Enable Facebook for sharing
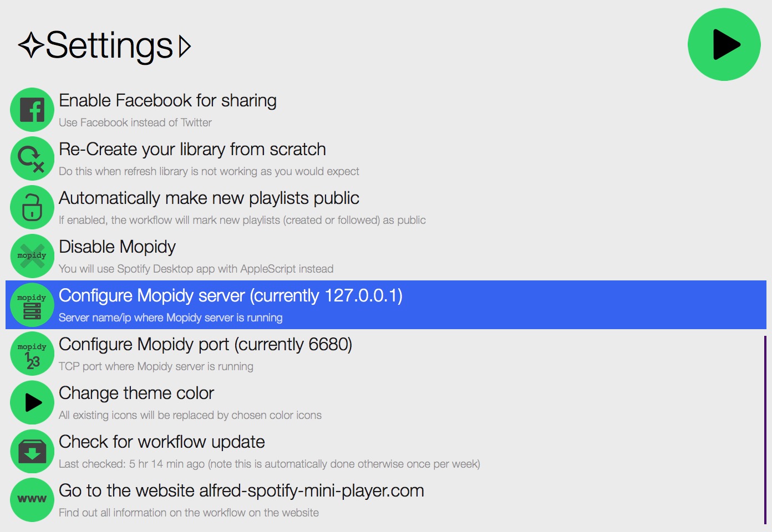This screenshot has height=532, width=772. pyautogui.click(x=386, y=110)
